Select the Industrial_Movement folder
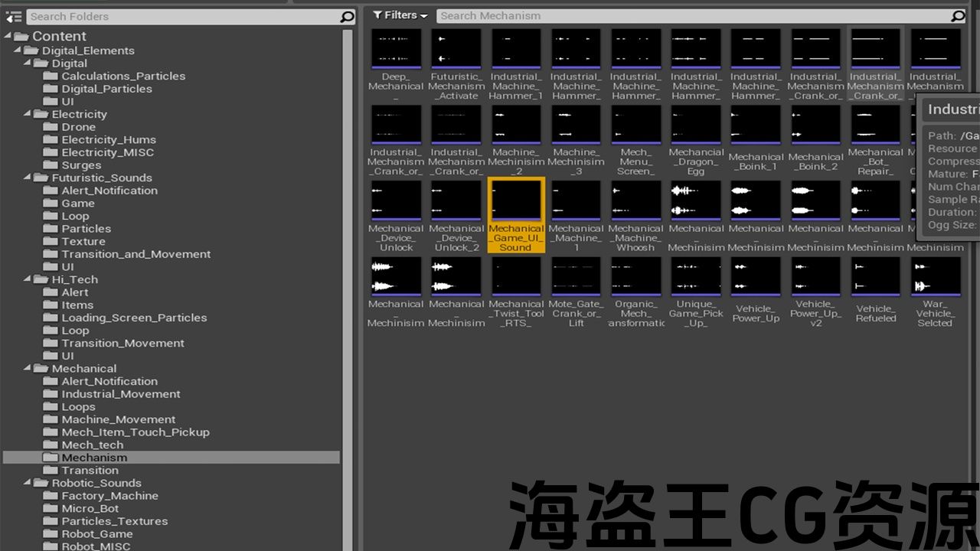 (x=120, y=394)
